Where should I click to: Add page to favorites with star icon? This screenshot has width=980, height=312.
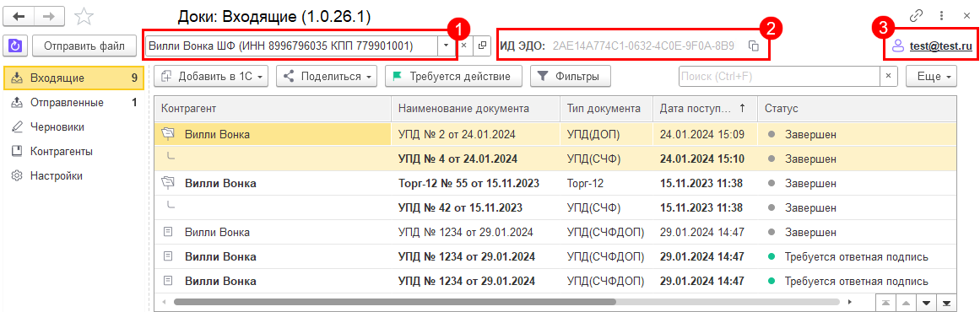[84, 16]
